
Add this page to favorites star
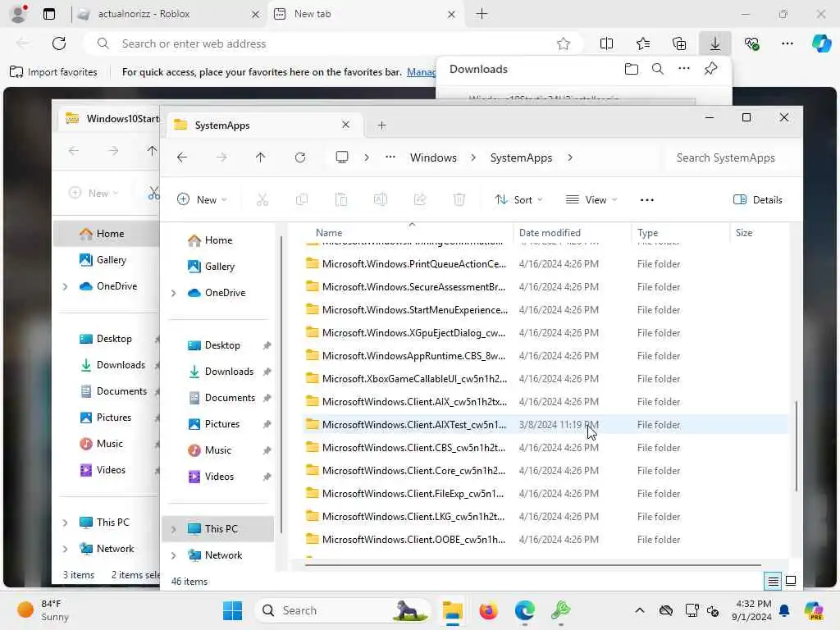click(x=563, y=43)
